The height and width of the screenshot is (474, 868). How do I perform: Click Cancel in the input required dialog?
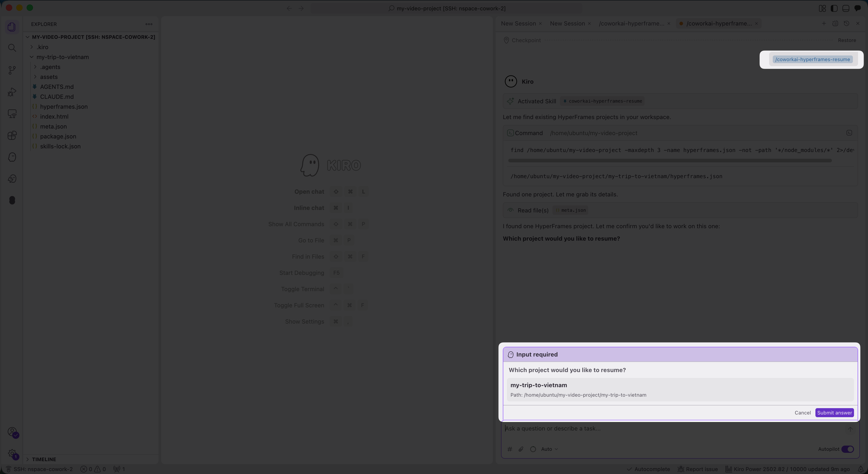click(x=803, y=413)
